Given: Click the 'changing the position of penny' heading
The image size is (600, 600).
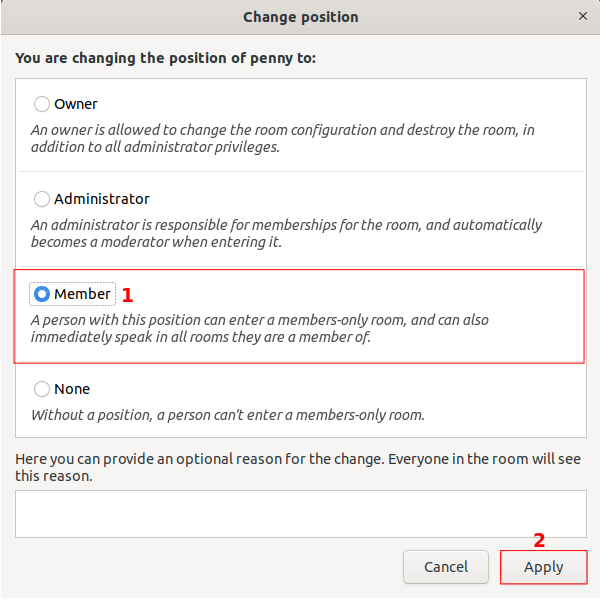Looking at the screenshot, I should click(165, 58).
